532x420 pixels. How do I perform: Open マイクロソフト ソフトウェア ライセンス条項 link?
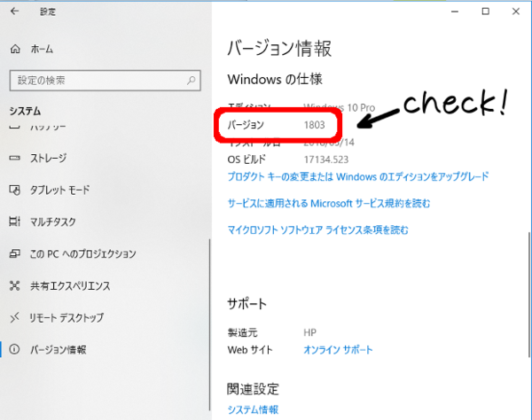318,230
